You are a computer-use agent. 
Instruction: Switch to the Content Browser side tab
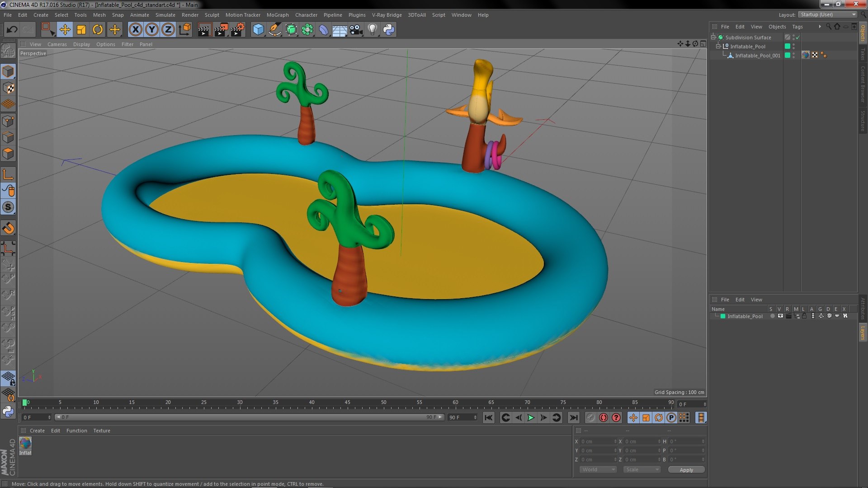(x=863, y=84)
